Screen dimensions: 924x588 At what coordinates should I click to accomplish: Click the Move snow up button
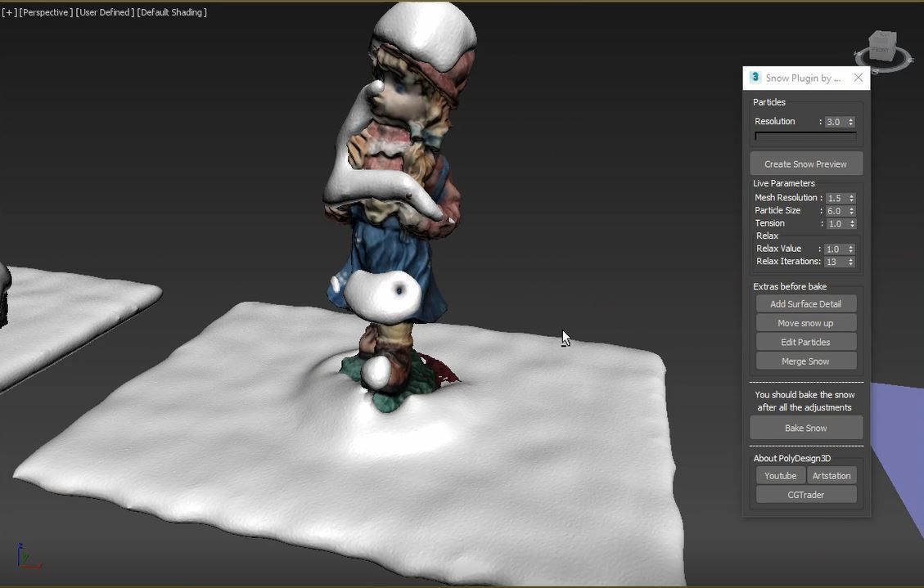click(x=806, y=323)
